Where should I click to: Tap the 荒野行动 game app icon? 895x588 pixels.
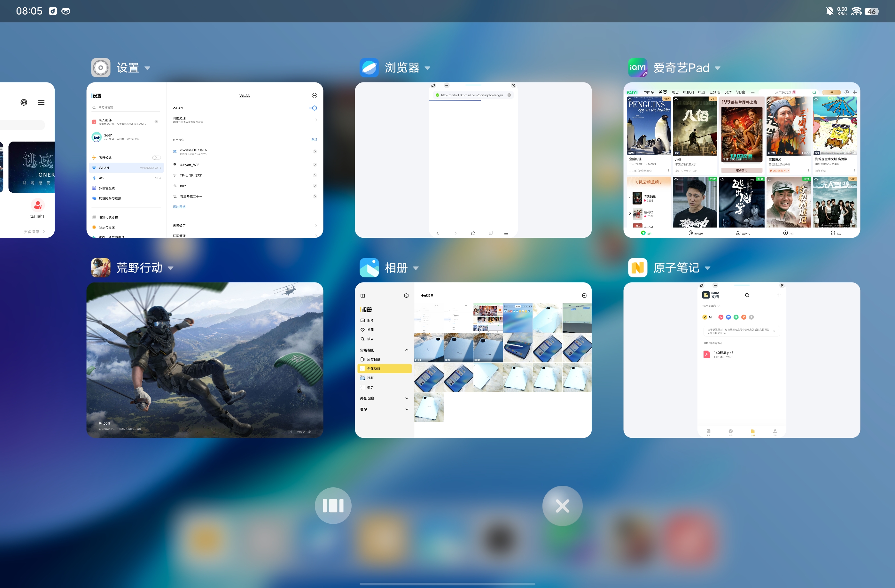pos(100,268)
